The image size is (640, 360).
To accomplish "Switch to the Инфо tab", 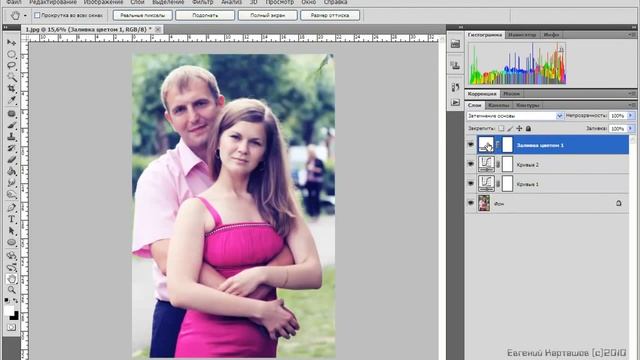I will (551, 35).
